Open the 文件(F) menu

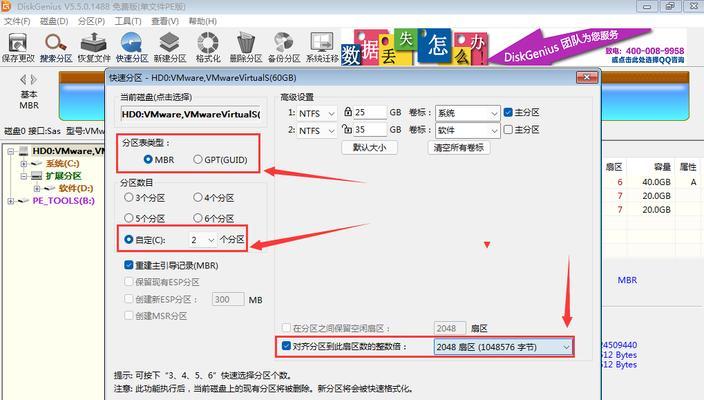17,21
